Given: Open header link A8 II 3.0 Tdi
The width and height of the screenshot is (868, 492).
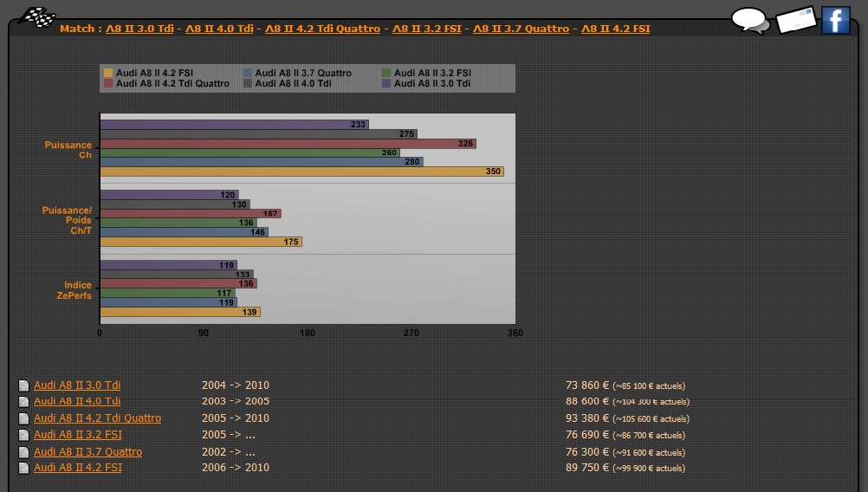Looking at the screenshot, I should tap(139, 29).
